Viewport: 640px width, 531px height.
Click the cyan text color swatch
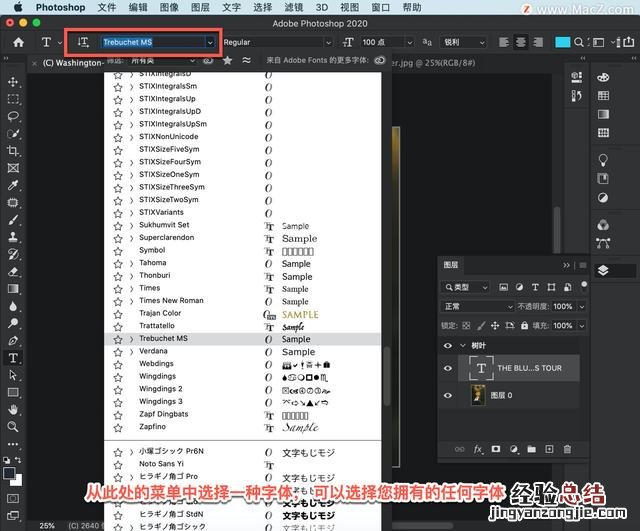[563, 42]
